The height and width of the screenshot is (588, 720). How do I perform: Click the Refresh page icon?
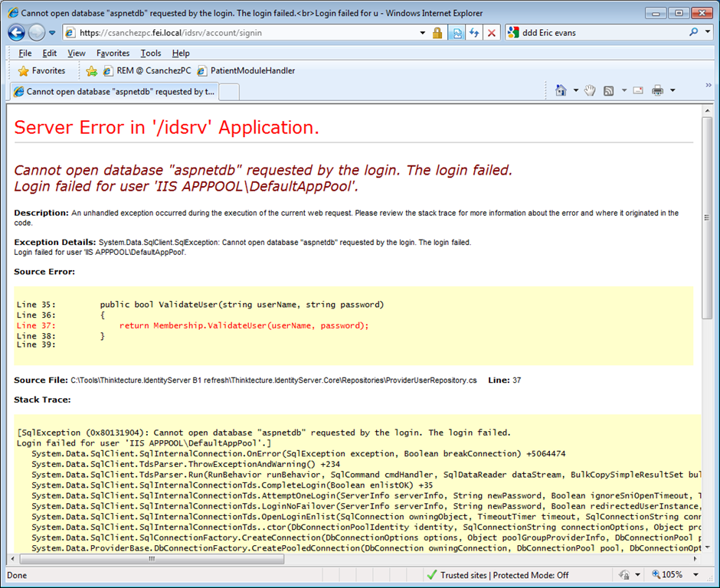tap(474, 33)
